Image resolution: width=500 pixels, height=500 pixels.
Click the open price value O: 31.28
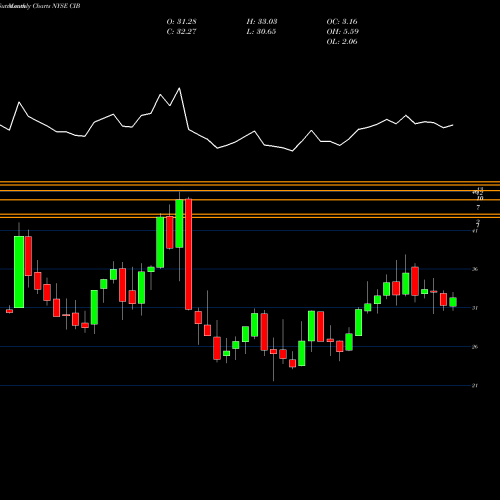coord(181,22)
